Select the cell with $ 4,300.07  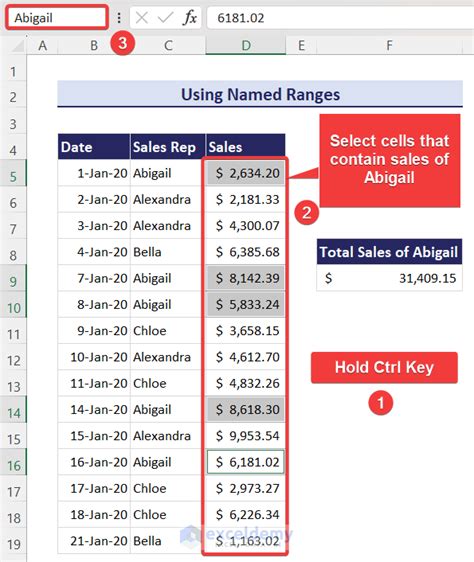pyautogui.click(x=246, y=225)
